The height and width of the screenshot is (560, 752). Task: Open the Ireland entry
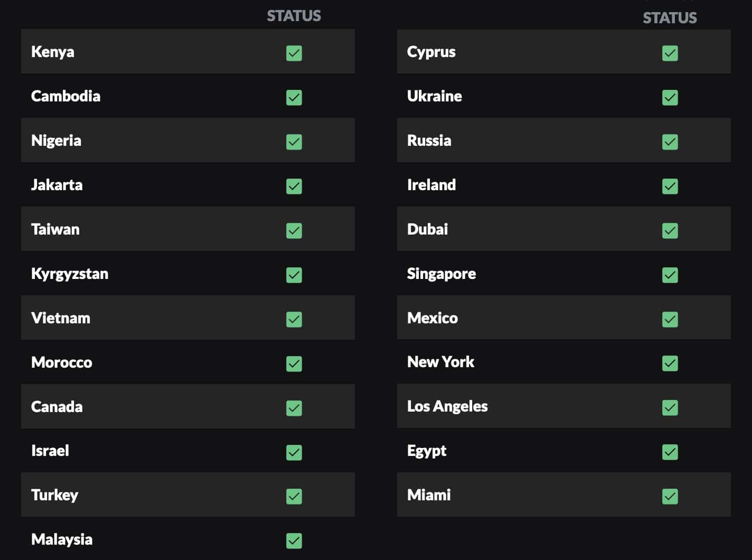(x=563, y=184)
